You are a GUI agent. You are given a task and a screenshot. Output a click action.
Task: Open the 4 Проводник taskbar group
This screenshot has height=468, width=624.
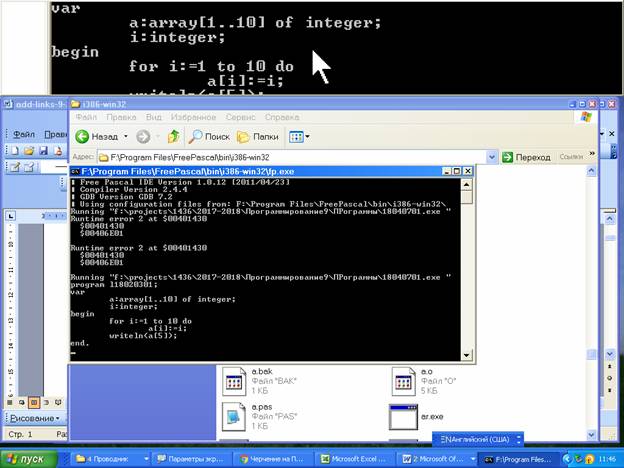(x=107, y=459)
